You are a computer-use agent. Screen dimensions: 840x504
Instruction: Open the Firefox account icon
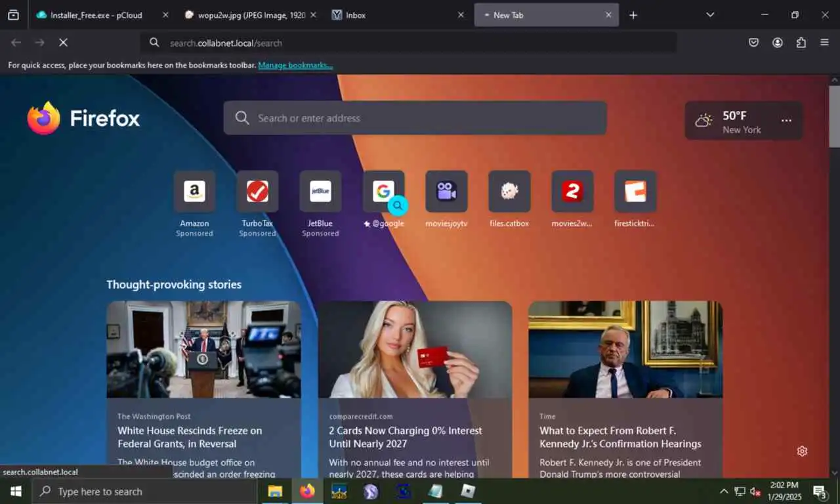[x=778, y=43]
